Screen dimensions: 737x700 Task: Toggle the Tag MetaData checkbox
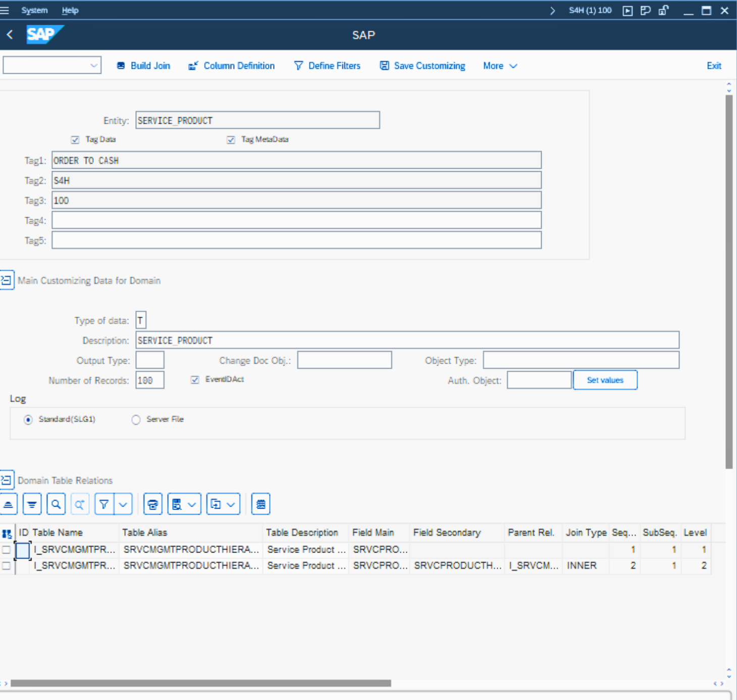pyautogui.click(x=231, y=140)
